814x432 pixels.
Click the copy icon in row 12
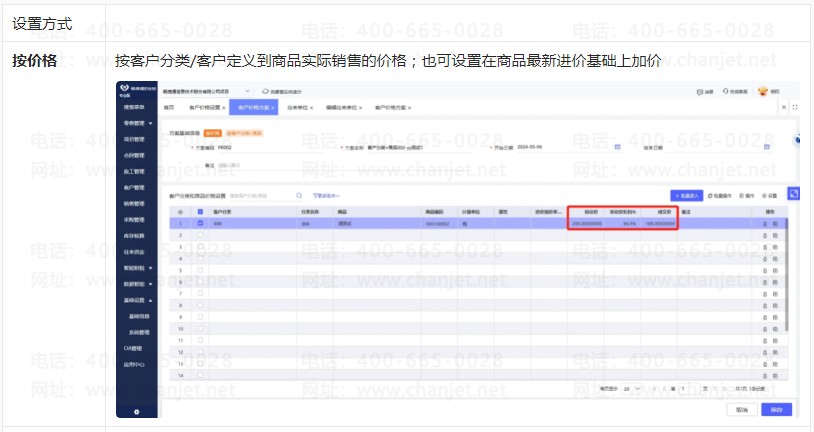775,352
